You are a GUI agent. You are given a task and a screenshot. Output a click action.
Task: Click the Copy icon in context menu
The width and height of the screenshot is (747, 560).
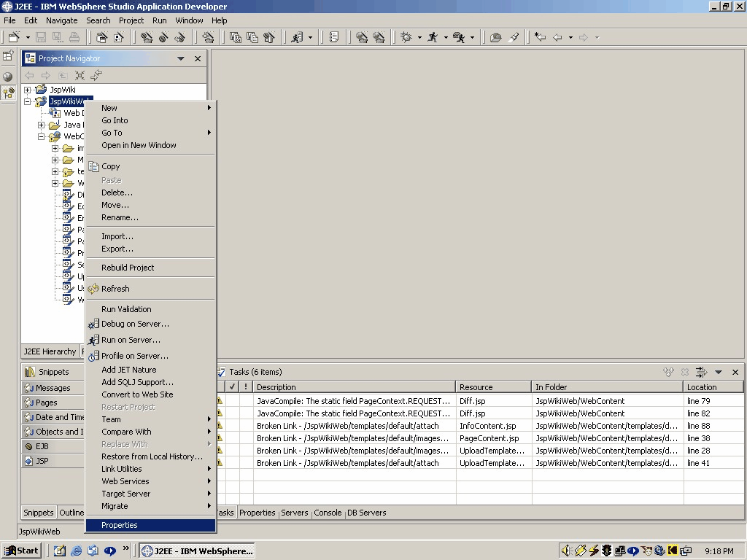[x=93, y=166]
